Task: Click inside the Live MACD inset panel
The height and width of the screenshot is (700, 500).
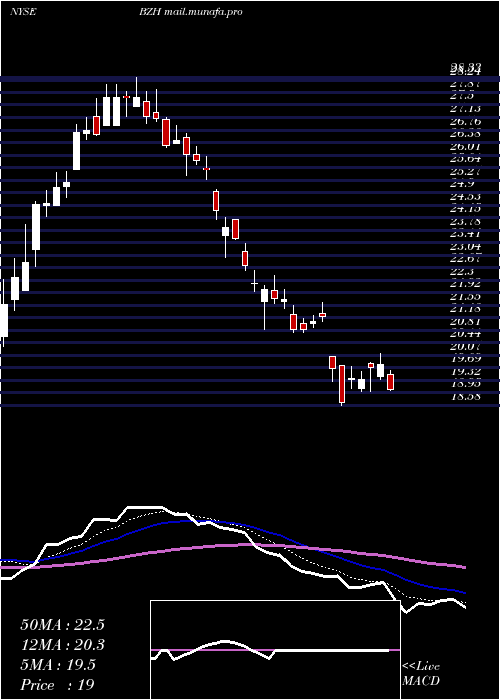Action: click(x=275, y=650)
